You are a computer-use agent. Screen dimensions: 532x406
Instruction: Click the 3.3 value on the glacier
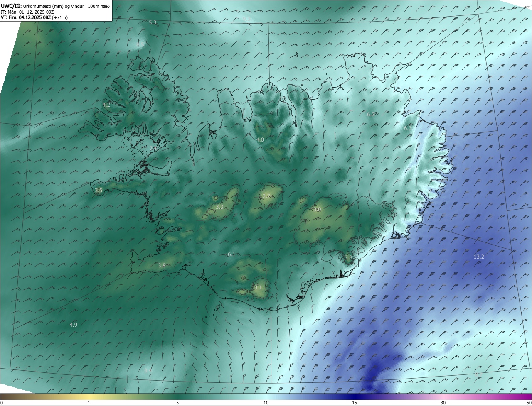coord(220,207)
